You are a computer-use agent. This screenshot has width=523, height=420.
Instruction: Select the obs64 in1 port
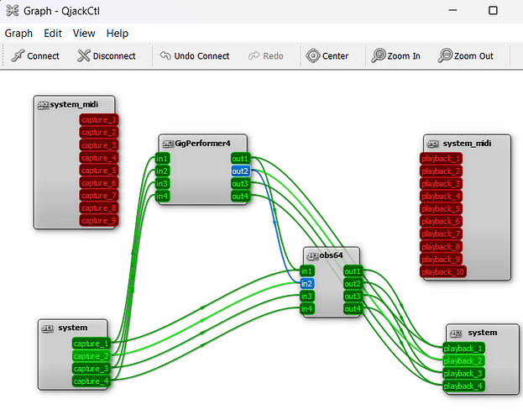[307, 271]
